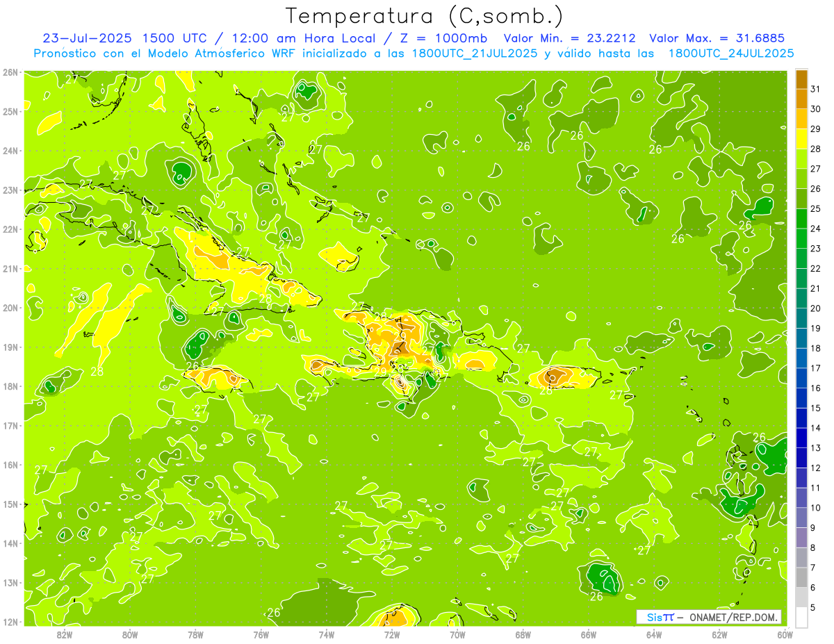Click the colorbar label '10'
The image size is (834, 644).
816,508
